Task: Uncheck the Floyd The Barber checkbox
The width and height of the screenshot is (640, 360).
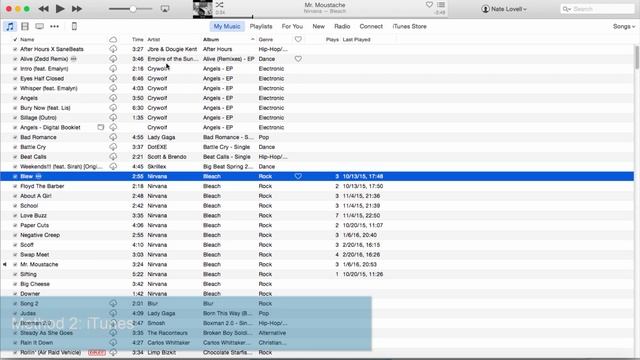Action: (x=15, y=186)
